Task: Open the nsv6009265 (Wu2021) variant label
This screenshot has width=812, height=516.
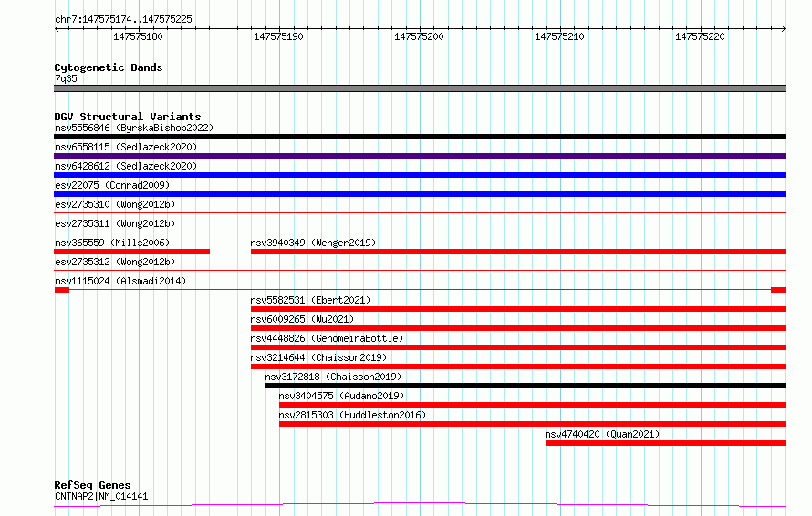Action: click(x=302, y=319)
